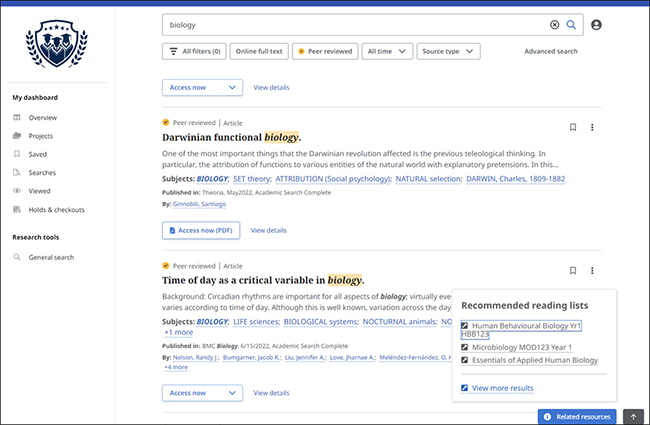The width and height of the screenshot is (650, 425).
Task: Click the PDF icon on Access now (PDF)
Action: click(172, 230)
